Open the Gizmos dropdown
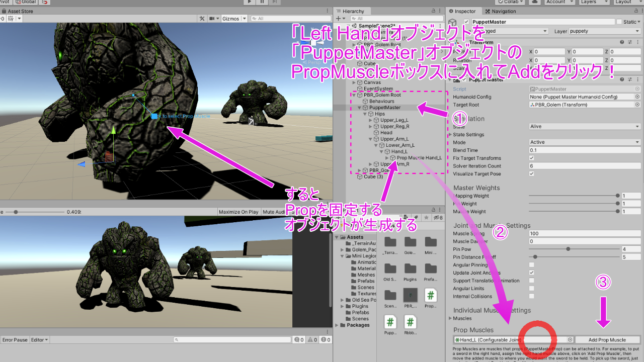 pos(234,19)
